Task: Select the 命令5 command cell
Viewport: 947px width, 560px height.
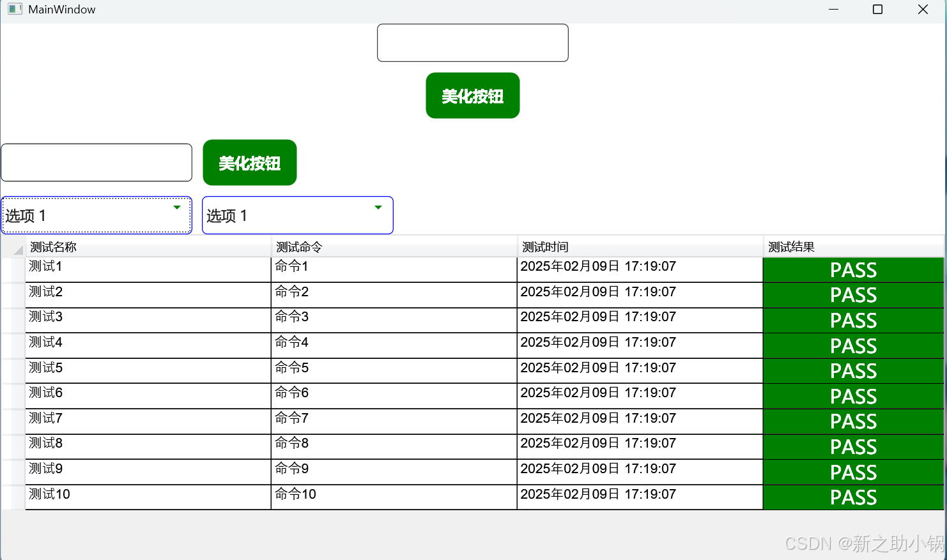Action: [394, 371]
